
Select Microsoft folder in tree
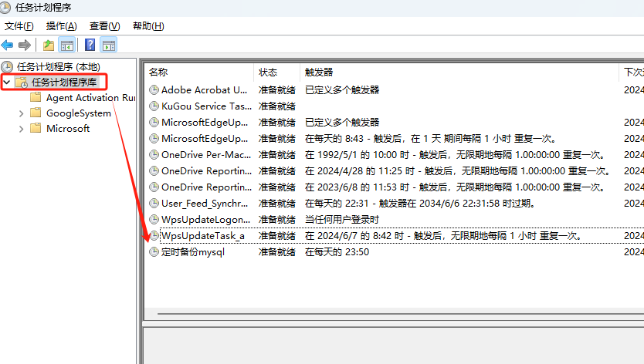(x=68, y=129)
